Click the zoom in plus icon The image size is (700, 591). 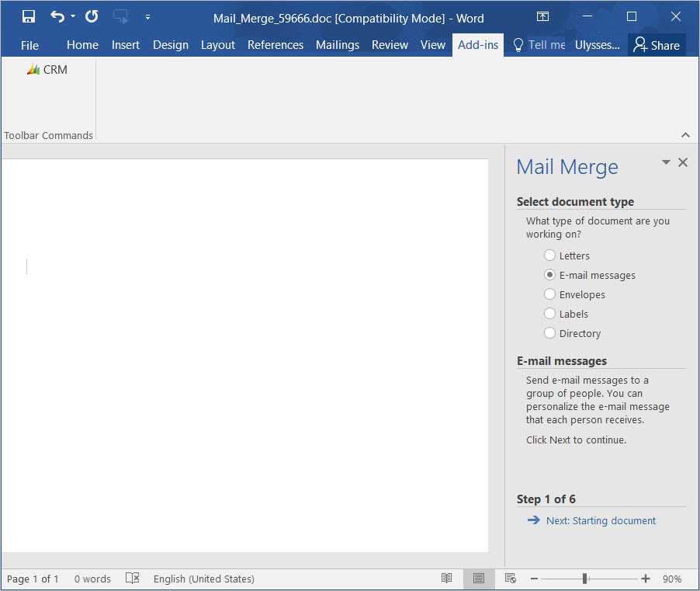point(646,579)
